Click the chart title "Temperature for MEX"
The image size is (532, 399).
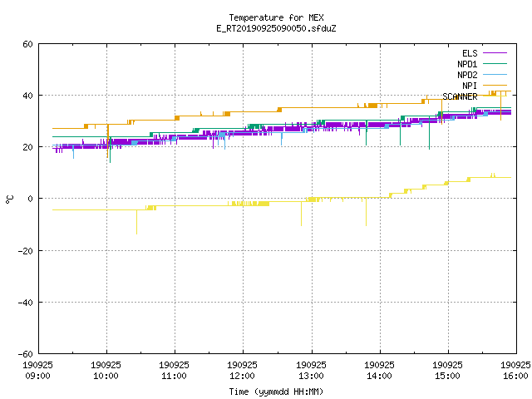pyautogui.click(x=276, y=17)
